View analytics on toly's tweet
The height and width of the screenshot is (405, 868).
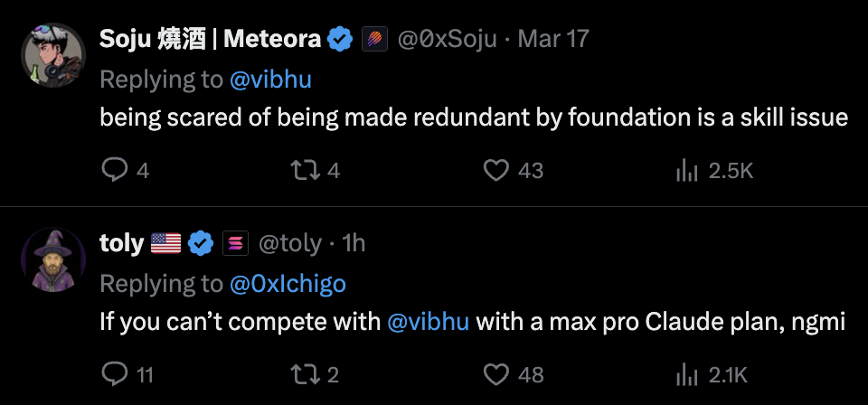(x=687, y=373)
